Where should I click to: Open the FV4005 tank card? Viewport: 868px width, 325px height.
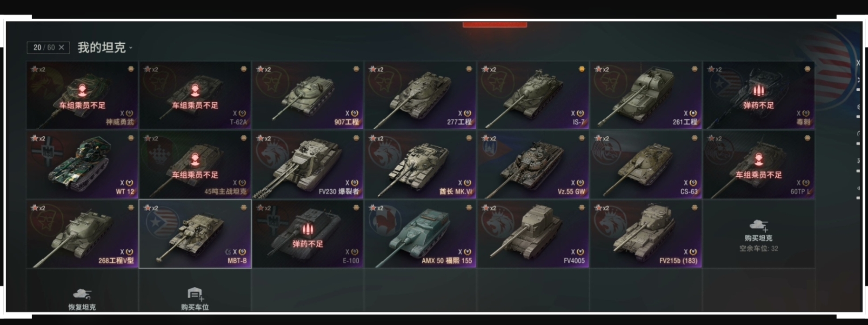(x=533, y=234)
